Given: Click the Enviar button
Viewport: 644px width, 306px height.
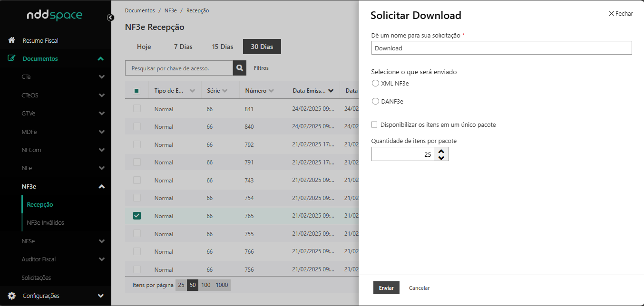Looking at the screenshot, I should [x=386, y=288].
